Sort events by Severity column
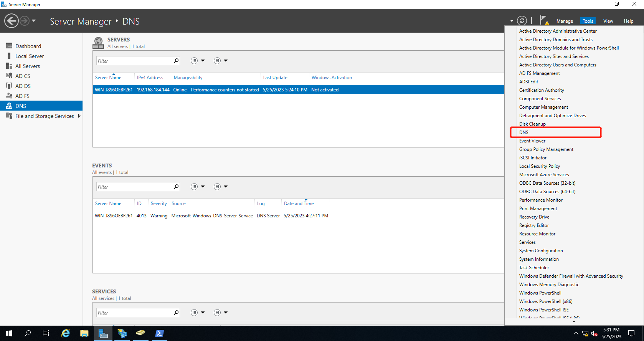 coord(159,204)
